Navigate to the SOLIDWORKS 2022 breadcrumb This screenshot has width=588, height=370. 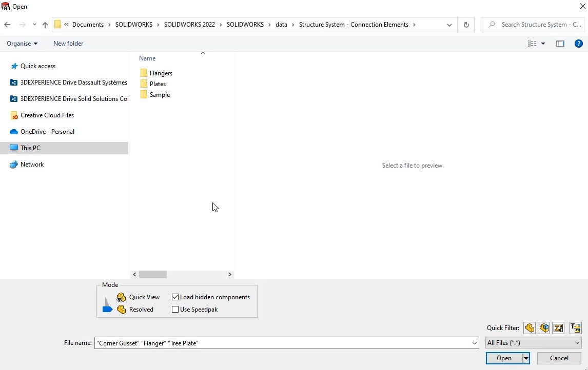click(190, 24)
